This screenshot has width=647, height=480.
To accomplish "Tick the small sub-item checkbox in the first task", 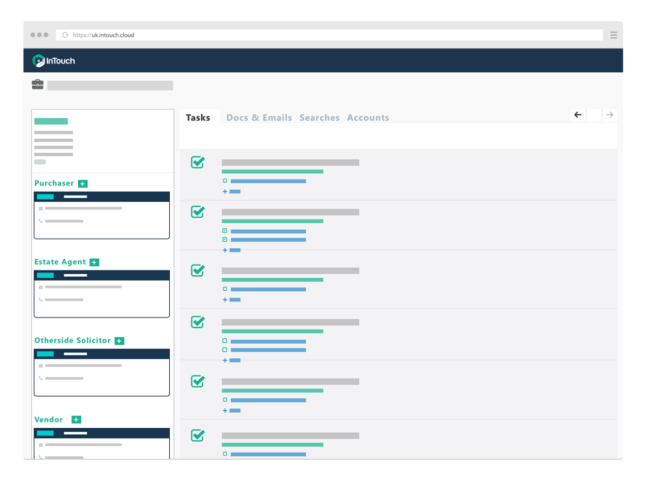I will click(225, 181).
